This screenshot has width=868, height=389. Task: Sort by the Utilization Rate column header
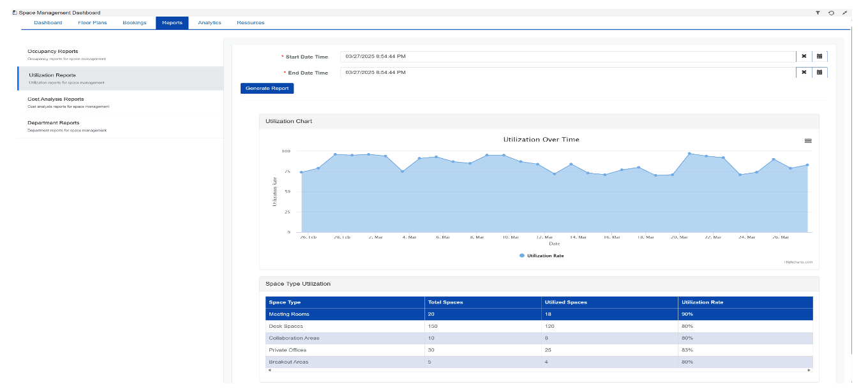coord(702,302)
